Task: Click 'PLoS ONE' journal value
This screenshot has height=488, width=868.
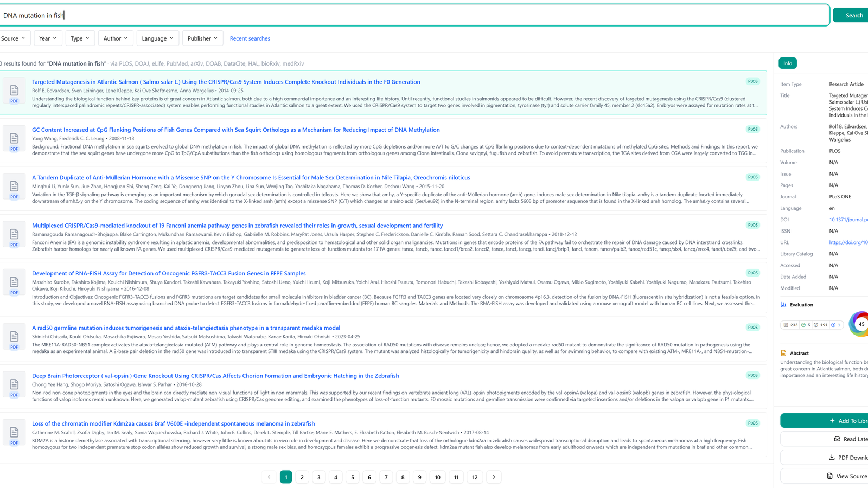Action: pyautogui.click(x=840, y=197)
